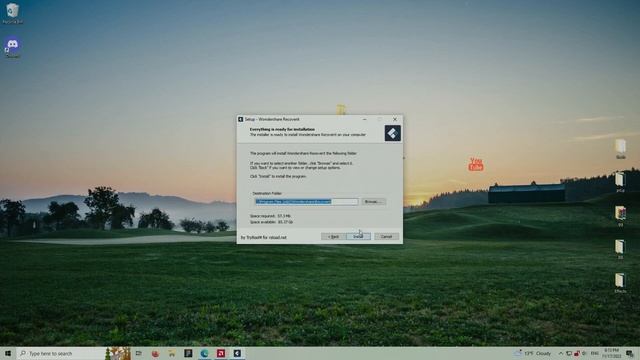Click the taskbar clock and date
Viewport: 640px width, 360px height.
(x=611, y=353)
